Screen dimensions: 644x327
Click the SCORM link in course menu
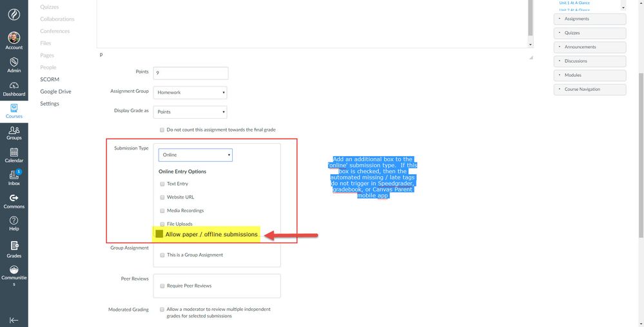coord(50,79)
